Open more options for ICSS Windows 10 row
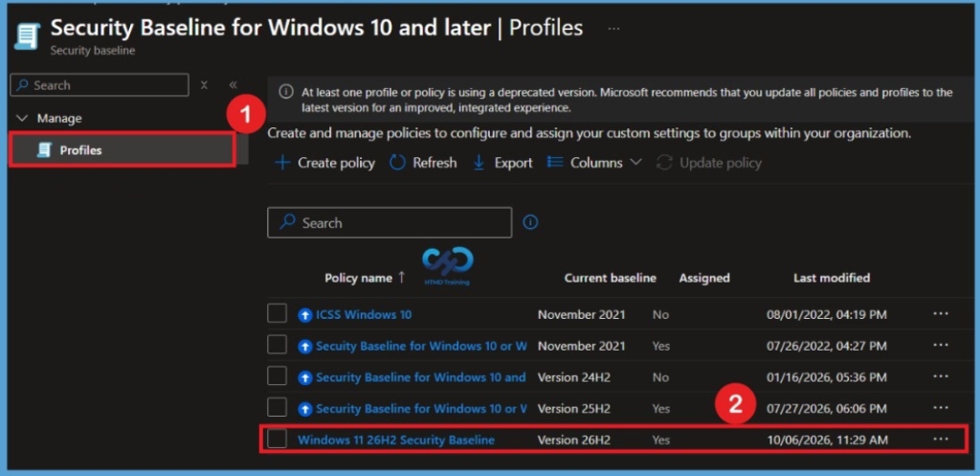Image resolution: width=980 pixels, height=476 pixels. (941, 313)
